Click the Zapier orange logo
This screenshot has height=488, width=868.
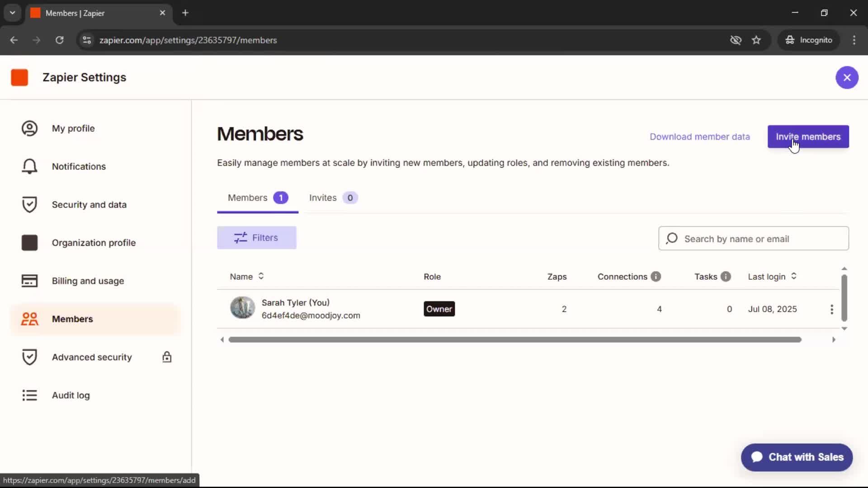click(x=19, y=77)
